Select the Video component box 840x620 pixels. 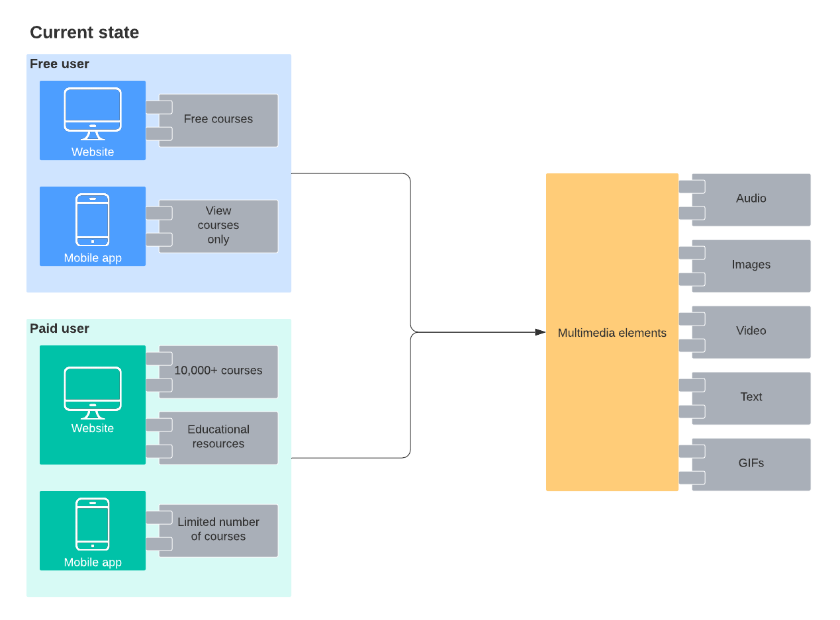click(751, 332)
